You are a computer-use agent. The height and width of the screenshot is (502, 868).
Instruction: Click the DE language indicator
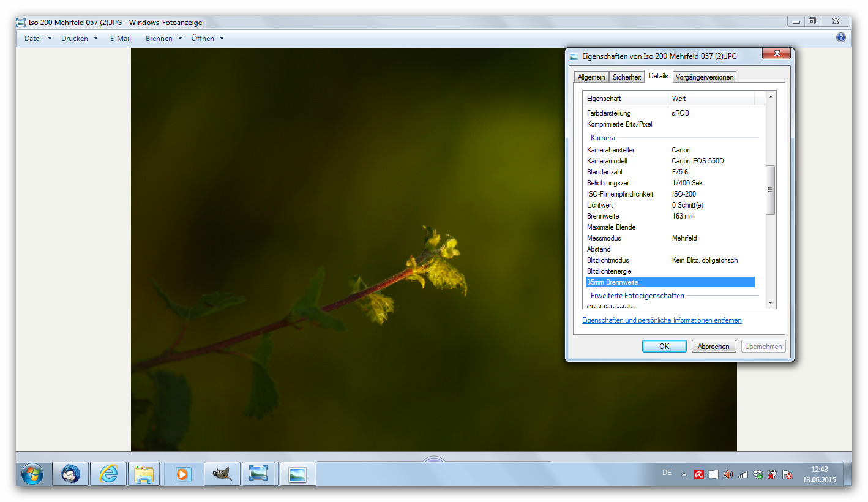(x=667, y=473)
